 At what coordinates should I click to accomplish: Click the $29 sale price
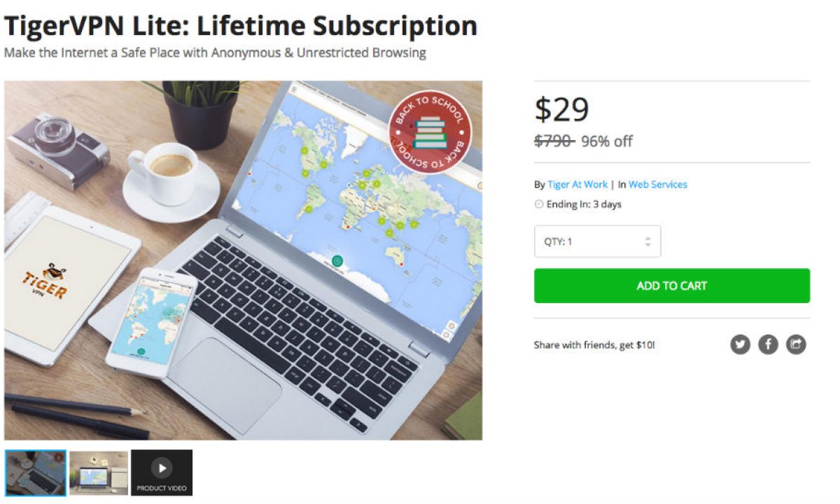[562, 109]
